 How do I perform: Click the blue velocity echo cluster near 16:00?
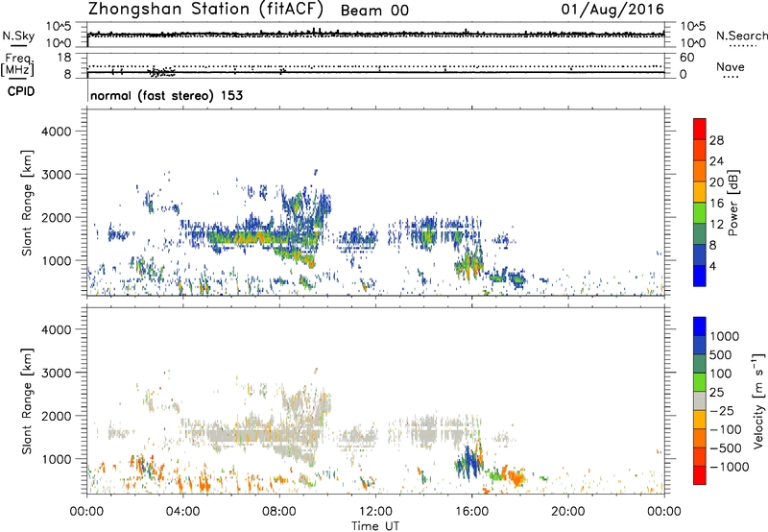(469, 463)
